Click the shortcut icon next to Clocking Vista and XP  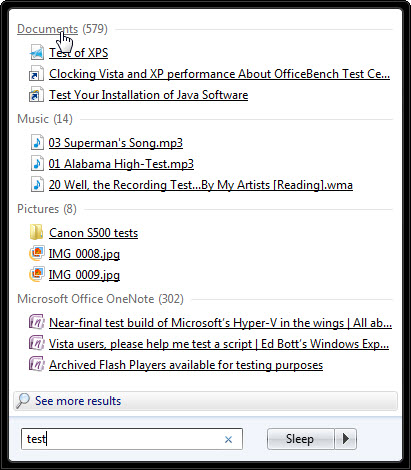[x=36, y=74]
